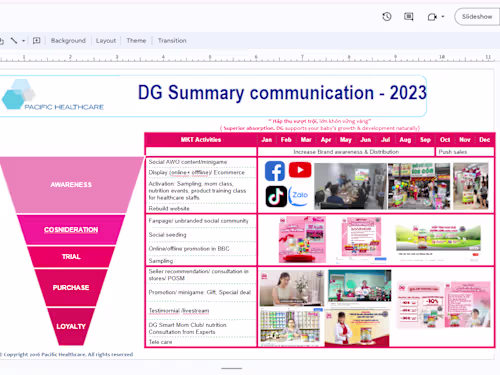Viewport: 500px width, 375px height.
Task: Select the YouTube logo on slide
Action: (x=300, y=170)
